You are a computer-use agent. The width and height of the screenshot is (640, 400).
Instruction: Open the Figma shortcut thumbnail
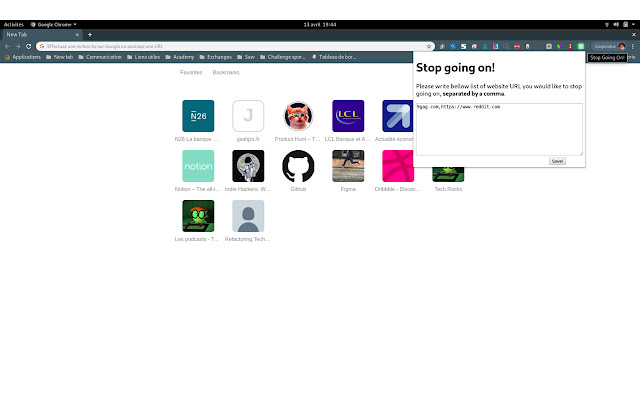coord(348,166)
